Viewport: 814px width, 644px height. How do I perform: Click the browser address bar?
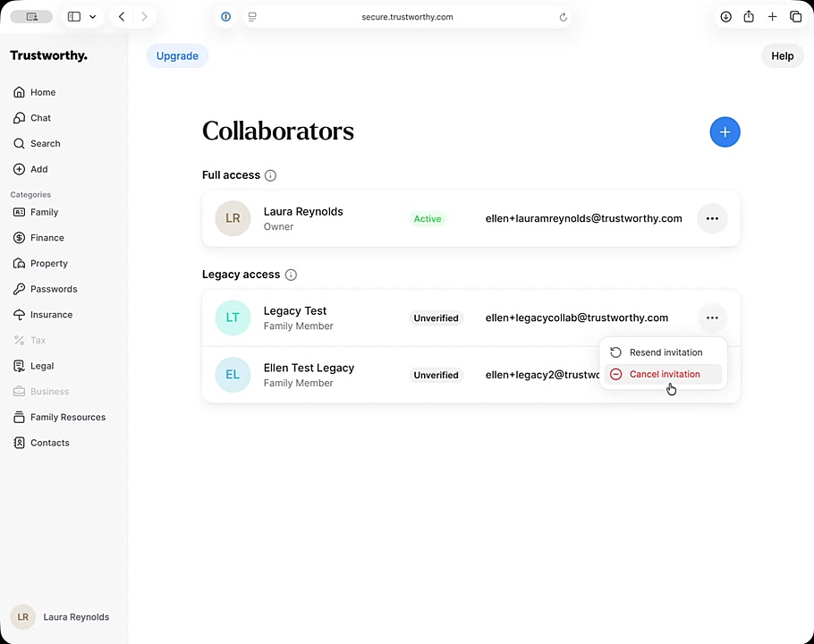[x=407, y=17]
